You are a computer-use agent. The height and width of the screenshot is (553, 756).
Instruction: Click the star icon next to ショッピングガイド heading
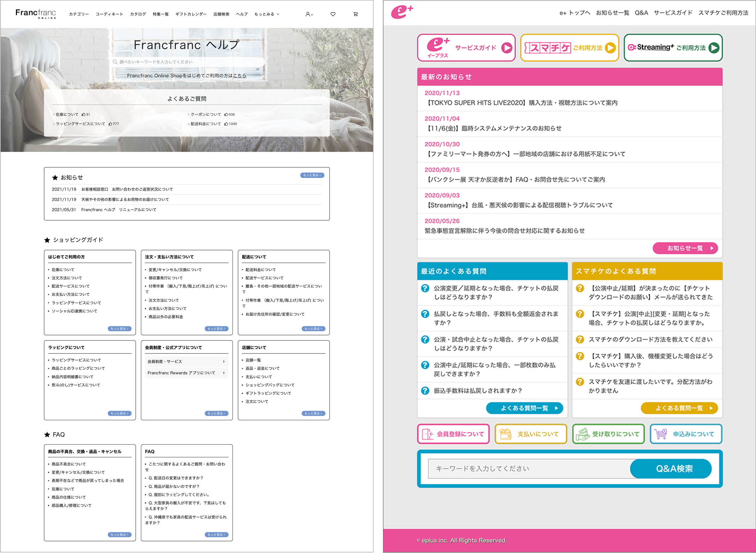[47, 240]
